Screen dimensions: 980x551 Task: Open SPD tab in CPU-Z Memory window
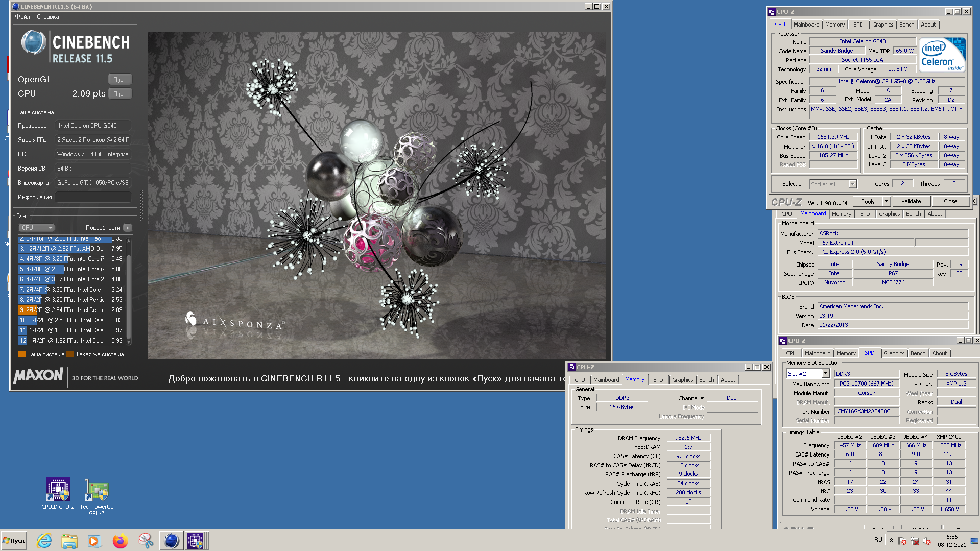[658, 380]
